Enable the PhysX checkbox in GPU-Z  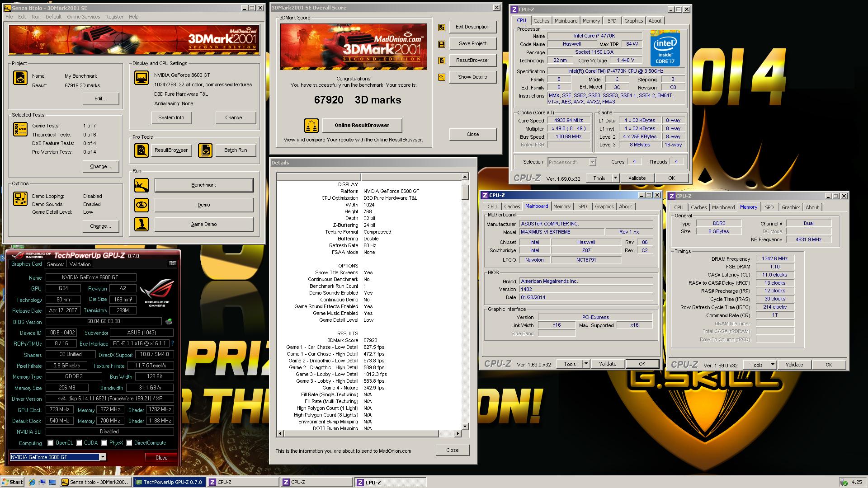click(104, 443)
